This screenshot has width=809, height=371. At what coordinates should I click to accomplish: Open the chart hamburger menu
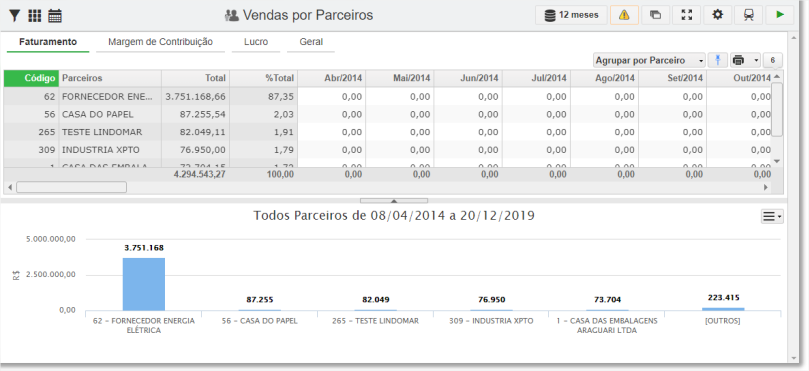772,217
